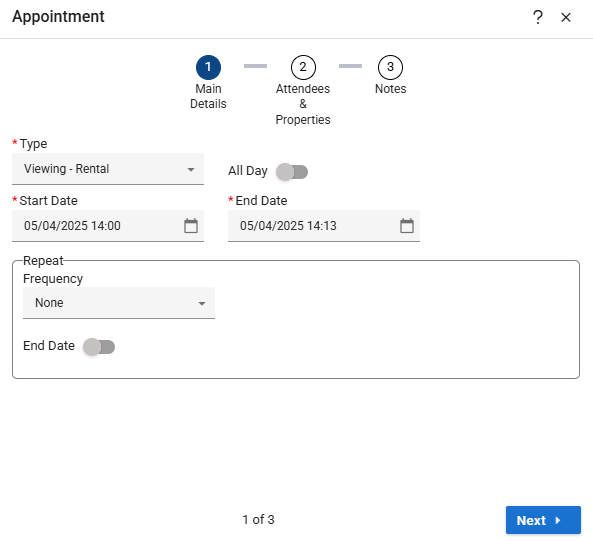Expand the Type dropdown arrow
This screenshot has height=541, width=593.
pyautogui.click(x=191, y=169)
